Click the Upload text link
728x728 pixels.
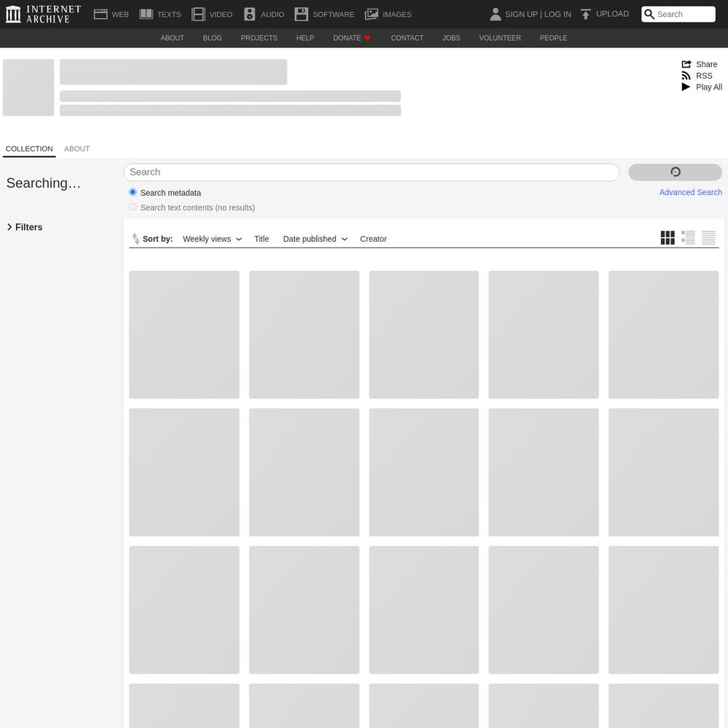[x=612, y=14]
